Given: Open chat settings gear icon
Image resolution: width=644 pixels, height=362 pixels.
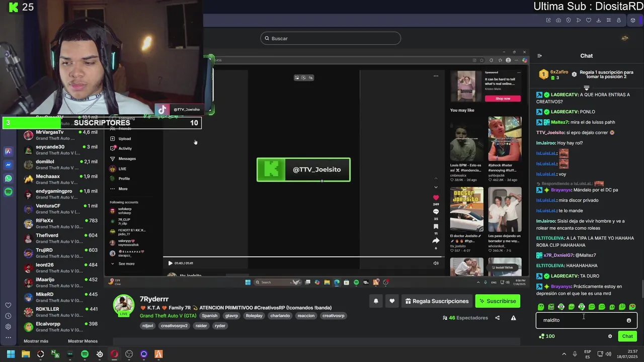Looking at the screenshot, I should 610,336.
